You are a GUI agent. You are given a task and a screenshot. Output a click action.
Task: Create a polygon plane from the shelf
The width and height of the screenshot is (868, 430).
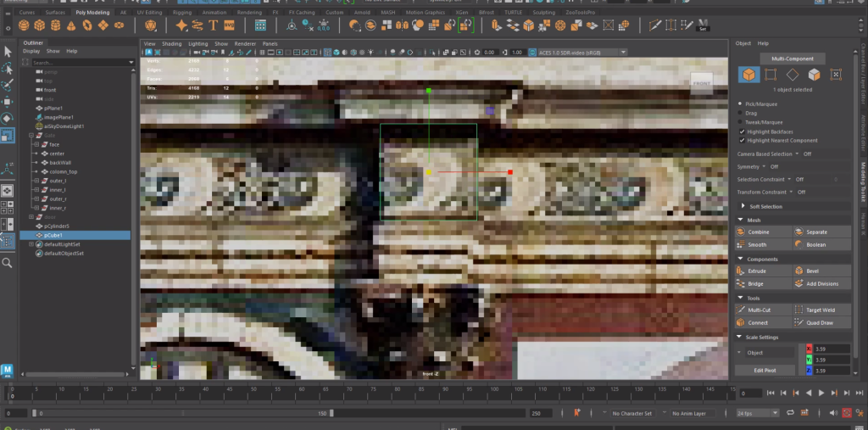tap(103, 25)
